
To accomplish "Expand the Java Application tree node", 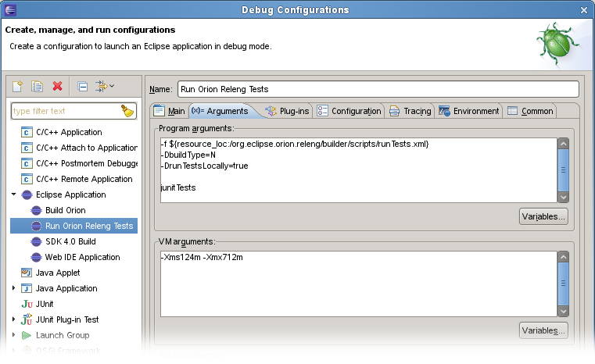I will [x=13, y=288].
